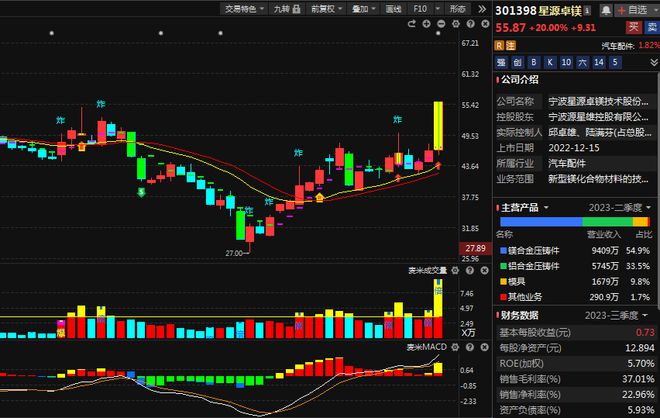The image size is (660, 418).
Task: Click the 上市日期 2022-12-15 value
Action: [574, 148]
